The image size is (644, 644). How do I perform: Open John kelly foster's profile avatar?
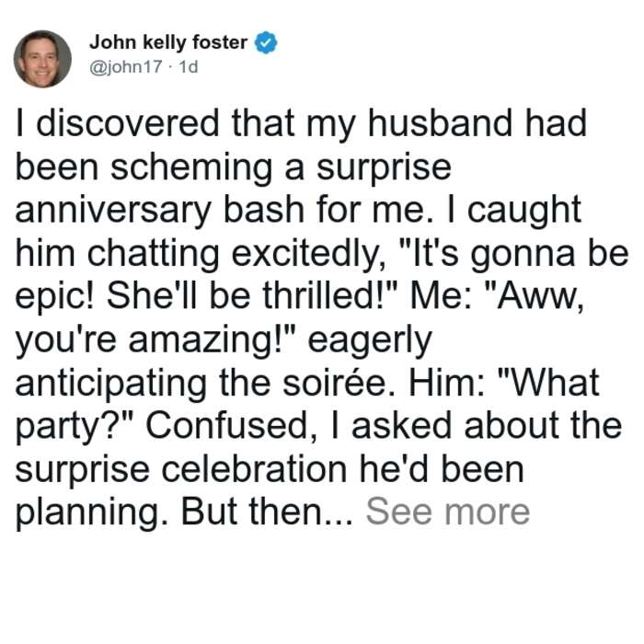[x=42, y=59]
